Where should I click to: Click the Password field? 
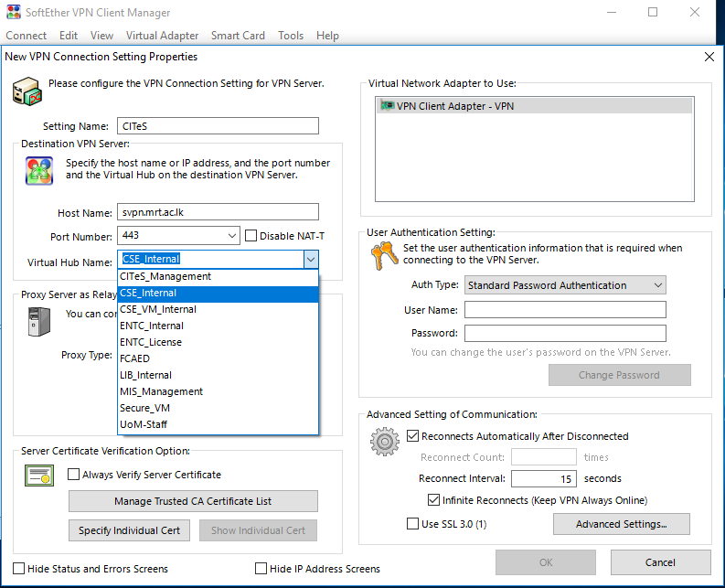[565, 333]
